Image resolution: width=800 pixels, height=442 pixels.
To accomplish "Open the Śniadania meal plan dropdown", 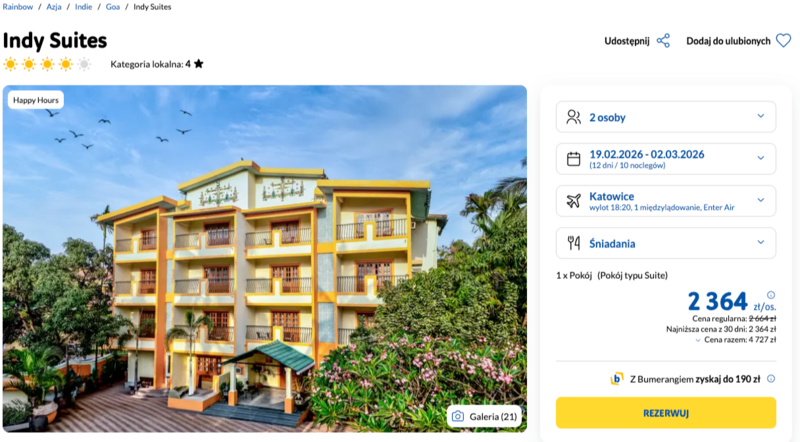I will tap(761, 243).
